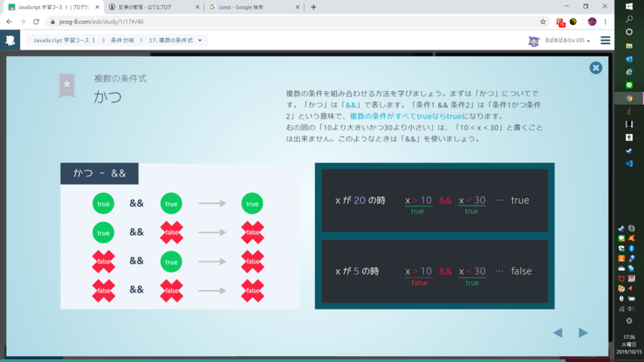This screenshot has height=362, width=644.
Task: Close the 記事の管理 - はてなブログ tab
Action: (198, 7)
